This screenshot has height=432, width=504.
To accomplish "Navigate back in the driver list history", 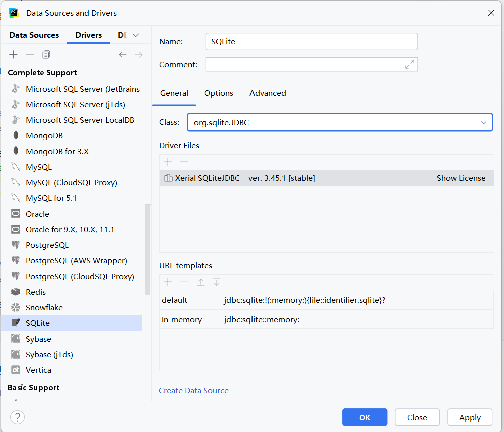I will click(123, 54).
